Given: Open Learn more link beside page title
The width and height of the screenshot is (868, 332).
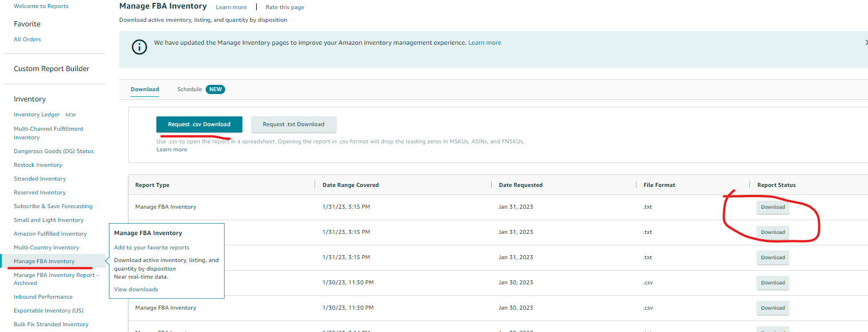Looking at the screenshot, I should pyautogui.click(x=231, y=7).
